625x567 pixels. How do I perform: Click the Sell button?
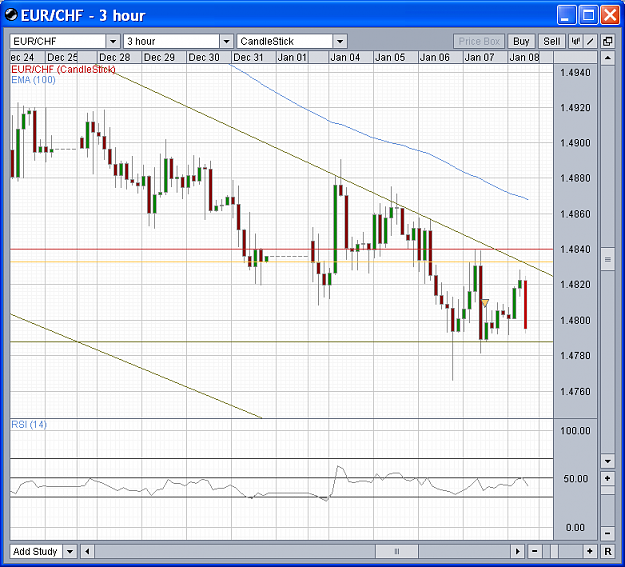click(x=552, y=41)
